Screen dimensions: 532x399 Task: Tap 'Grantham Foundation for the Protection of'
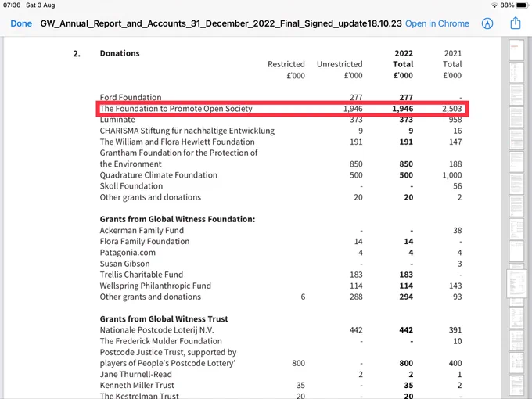[x=179, y=153]
